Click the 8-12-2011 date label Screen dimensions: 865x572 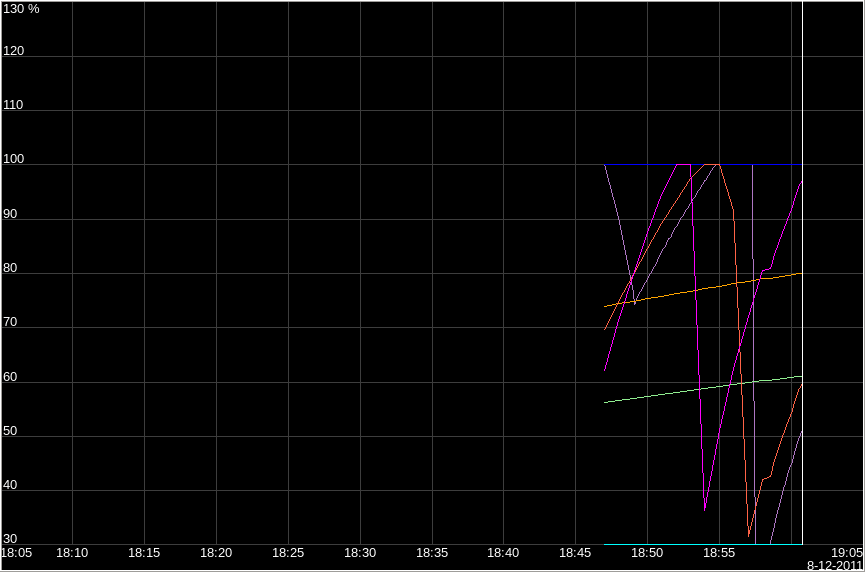click(x=835, y=565)
